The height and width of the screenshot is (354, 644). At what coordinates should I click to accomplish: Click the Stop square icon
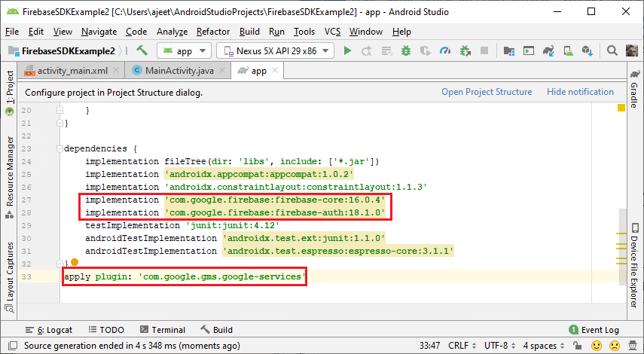click(484, 50)
